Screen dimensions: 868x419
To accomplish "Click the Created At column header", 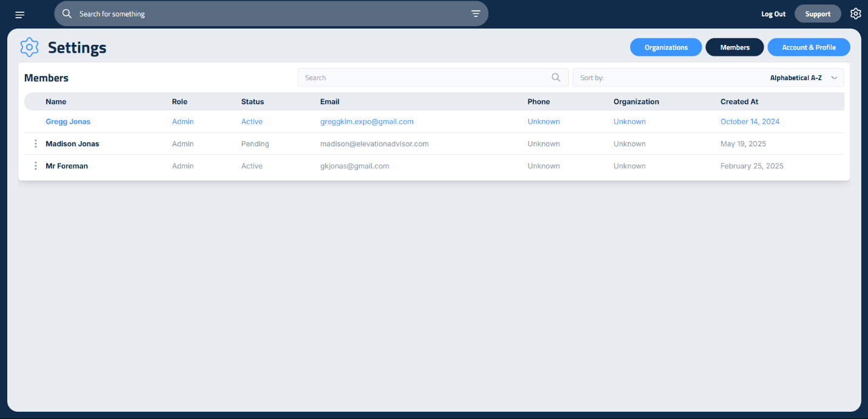I will [739, 101].
